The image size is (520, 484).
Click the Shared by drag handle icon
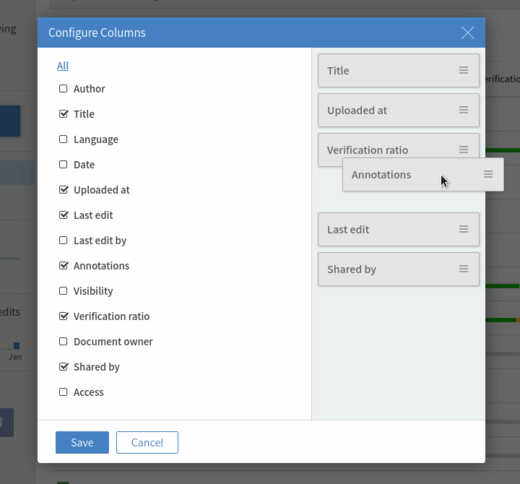tap(463, 269)
